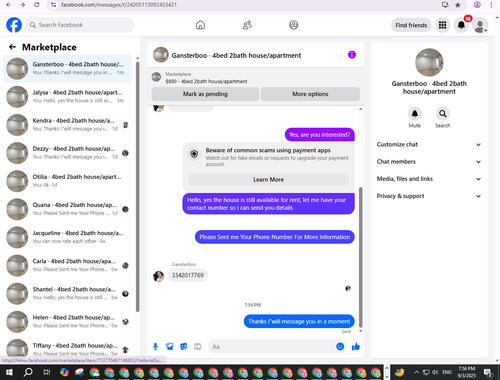Choose a GIF from composer icons
The image size is (500, 380).
198,347
